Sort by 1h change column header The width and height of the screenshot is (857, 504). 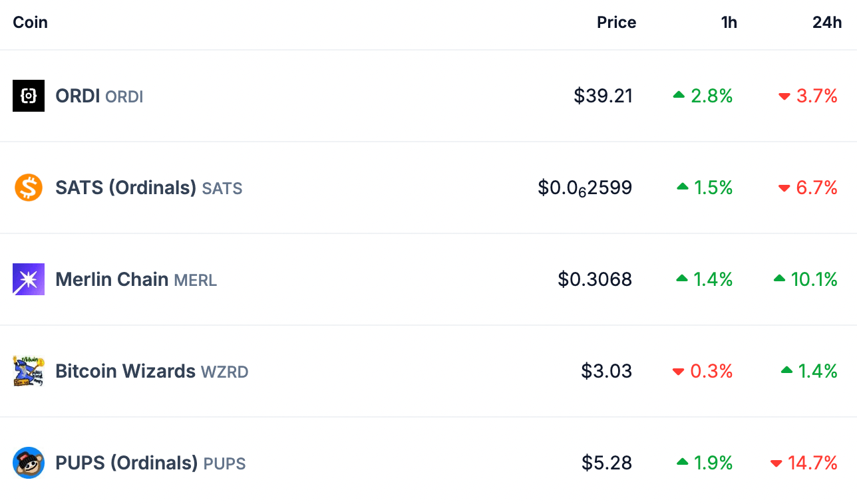tap(729, 23)
